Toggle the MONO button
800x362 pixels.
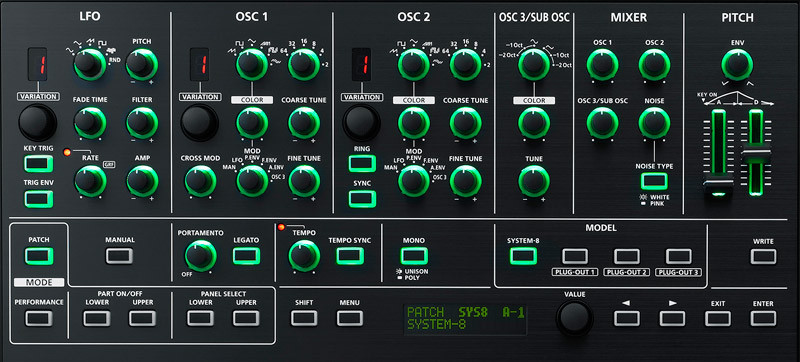tap(414, 255)
